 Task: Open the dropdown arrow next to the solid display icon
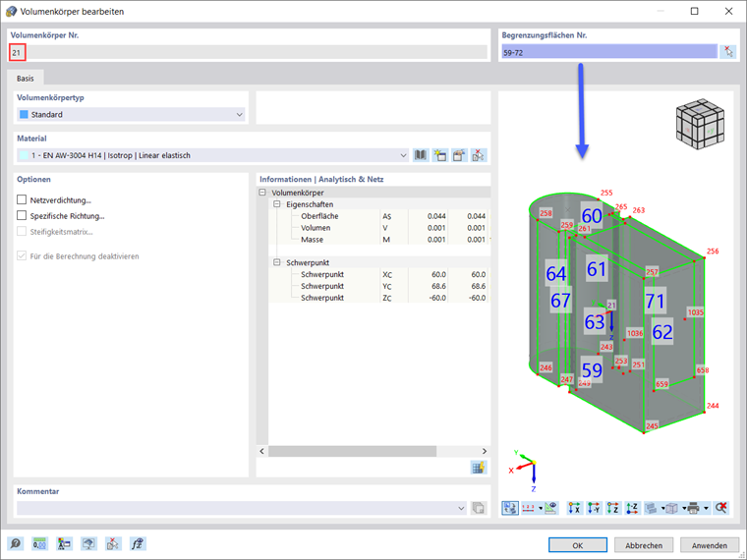(662, 508)
